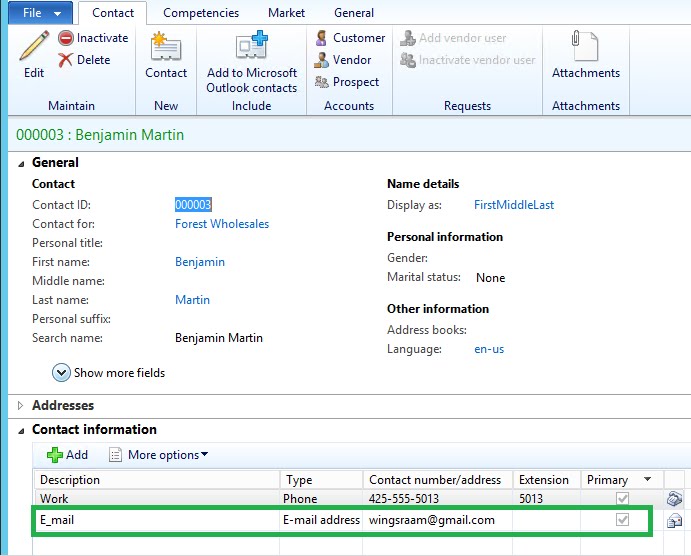Click the Edit pencil icon
Image resolution: width=691 pixels, height=556 pixels.
(34, 45)
